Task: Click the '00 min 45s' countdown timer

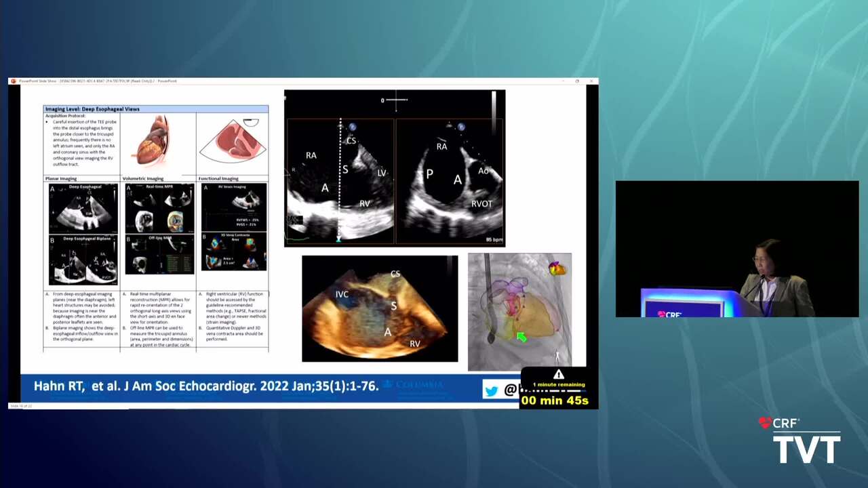Action: (555, 401)
